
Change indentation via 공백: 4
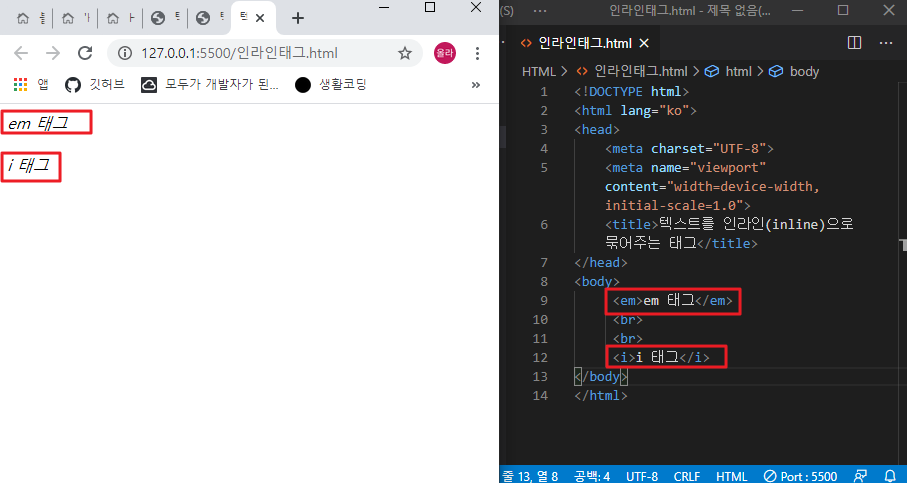[x=592, y=476]
